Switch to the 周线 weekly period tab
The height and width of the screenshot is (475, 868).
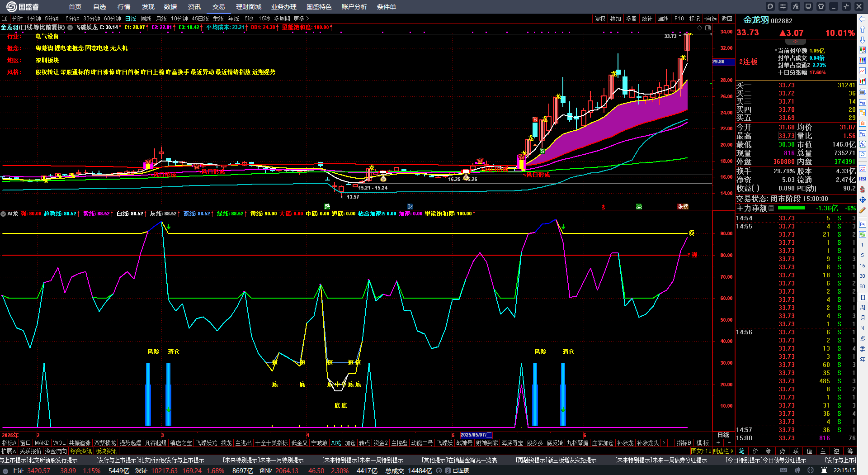146,19
